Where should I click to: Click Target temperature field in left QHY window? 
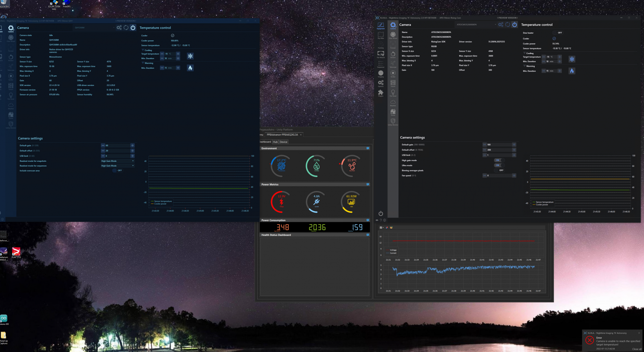[x=170, y=54]
